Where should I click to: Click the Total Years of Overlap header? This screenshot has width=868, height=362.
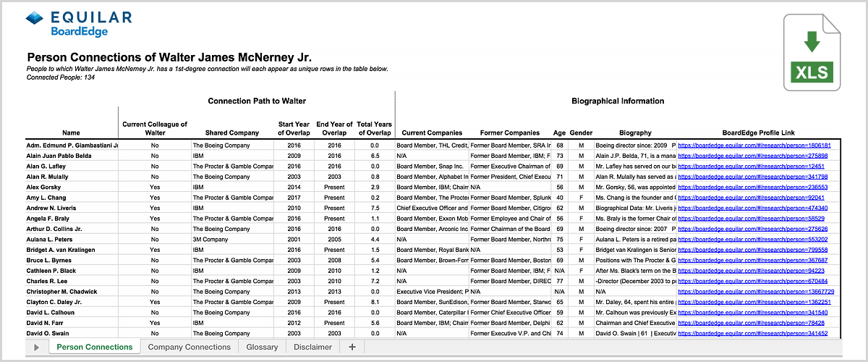[375, 129]
